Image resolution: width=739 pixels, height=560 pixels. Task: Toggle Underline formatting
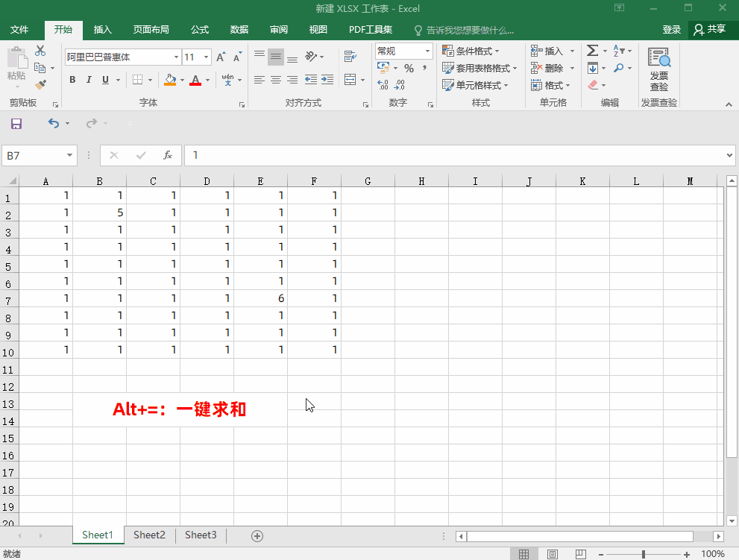tap(106, 80)
